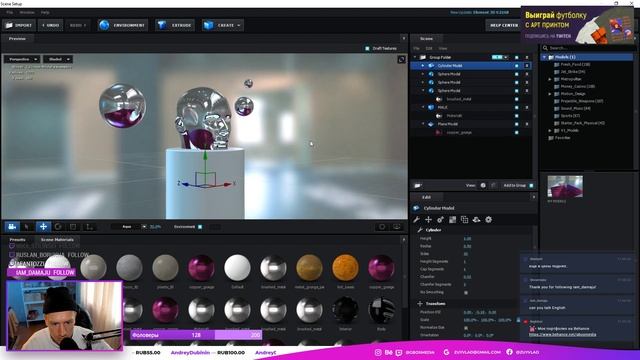640x360 pixels.
Task: Open the gear settings icon in Edit toolbar
Action: [x=489, y=220]
